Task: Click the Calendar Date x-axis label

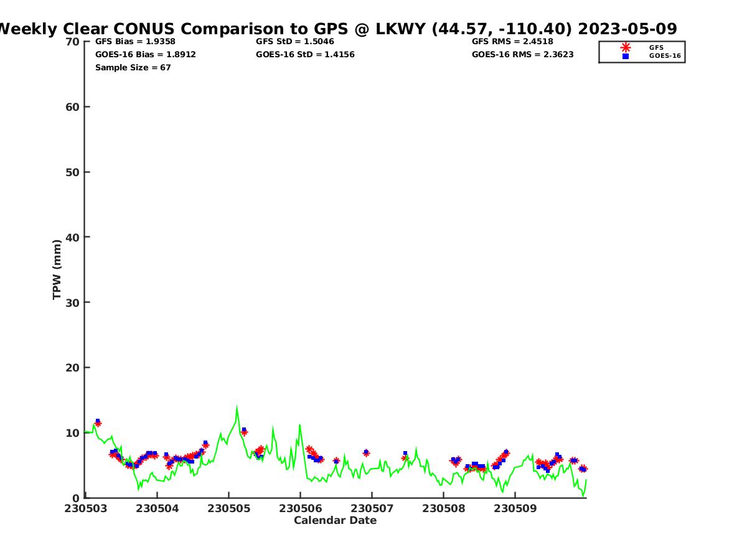Action: [x=335, y=520]
